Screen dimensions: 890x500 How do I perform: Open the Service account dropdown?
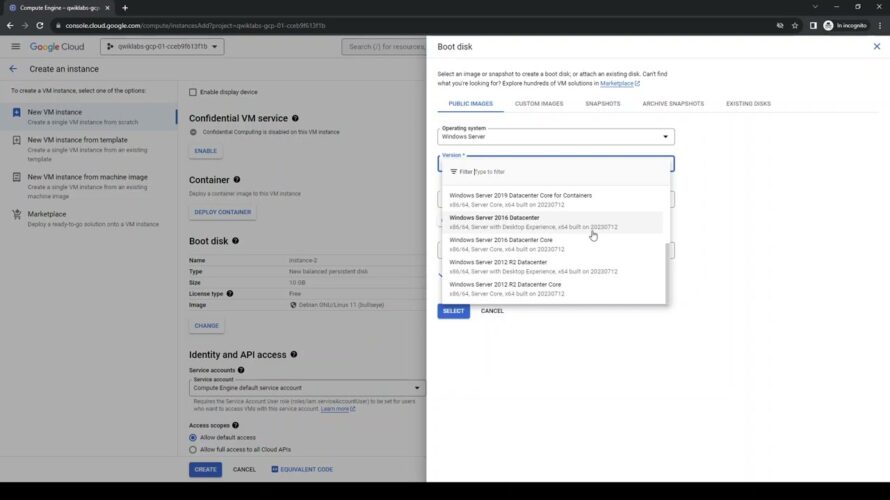pyautogui.click(x=307, y=388)
